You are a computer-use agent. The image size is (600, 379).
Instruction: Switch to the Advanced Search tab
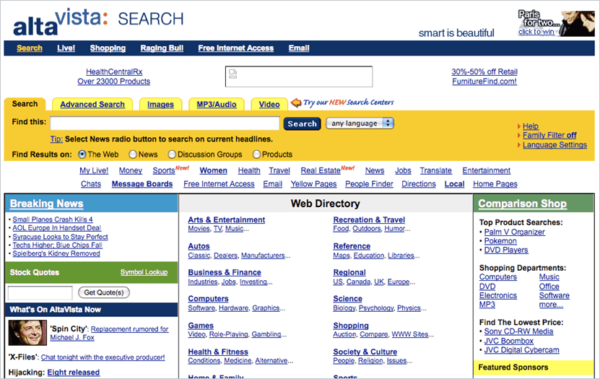pyautogui.click(x=92, y=104)
